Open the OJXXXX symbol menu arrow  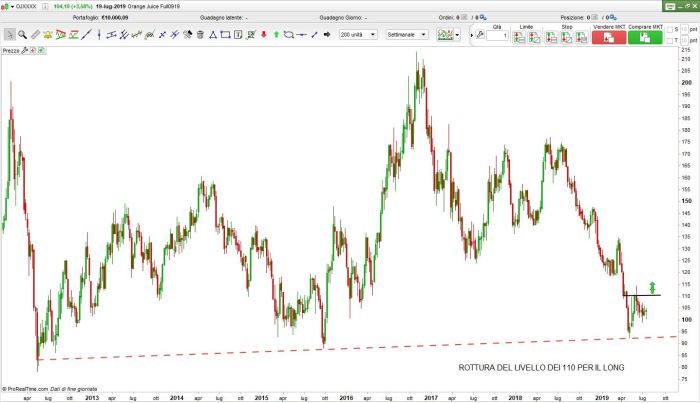coord(5,8)
